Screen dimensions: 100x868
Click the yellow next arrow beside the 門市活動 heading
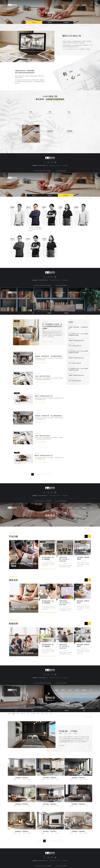89,536
